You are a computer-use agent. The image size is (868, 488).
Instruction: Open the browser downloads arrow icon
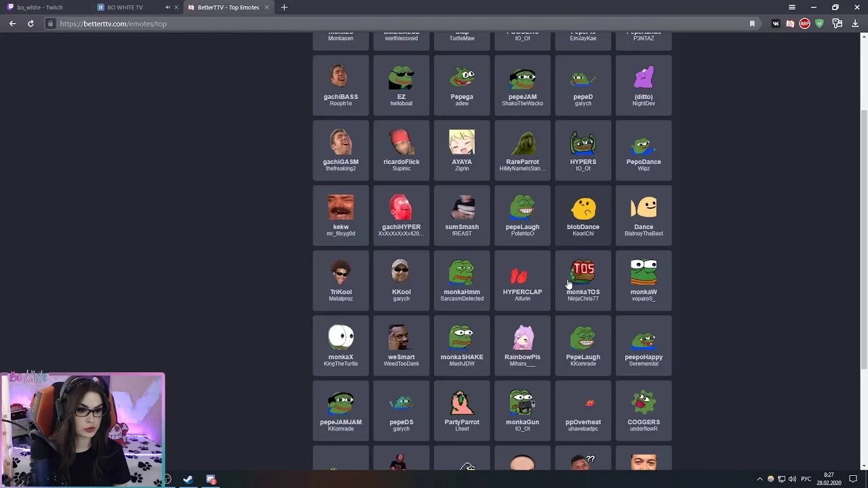click(x=855, y=24)
